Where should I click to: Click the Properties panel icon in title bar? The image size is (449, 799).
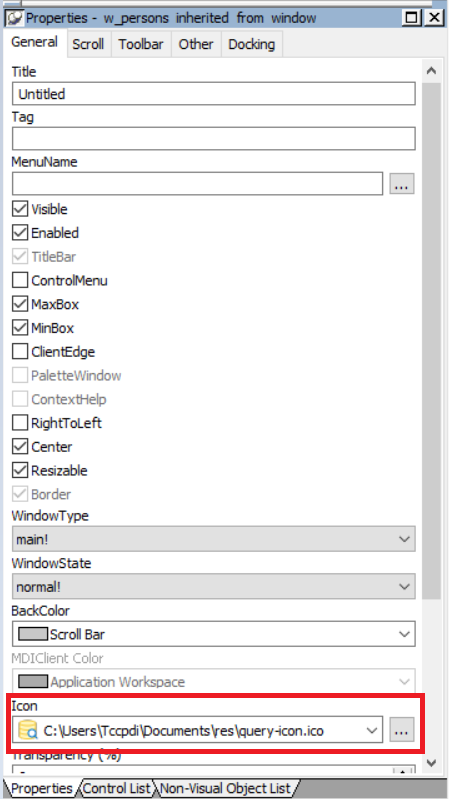coord(14,18)
